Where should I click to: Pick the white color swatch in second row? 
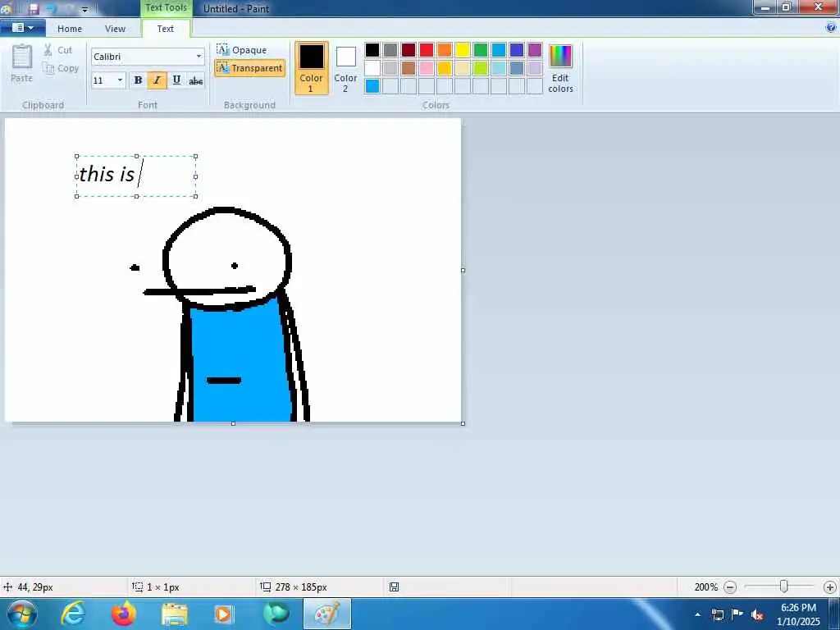(372, 68)
